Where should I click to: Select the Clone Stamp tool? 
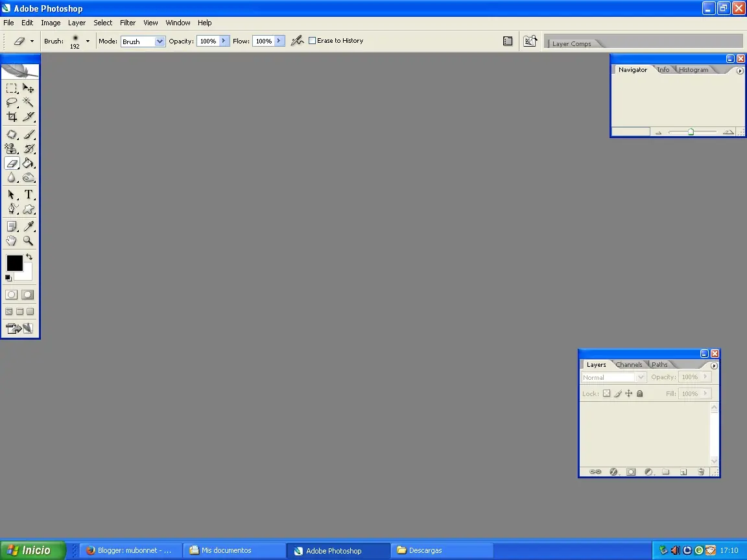coord(10,148)
